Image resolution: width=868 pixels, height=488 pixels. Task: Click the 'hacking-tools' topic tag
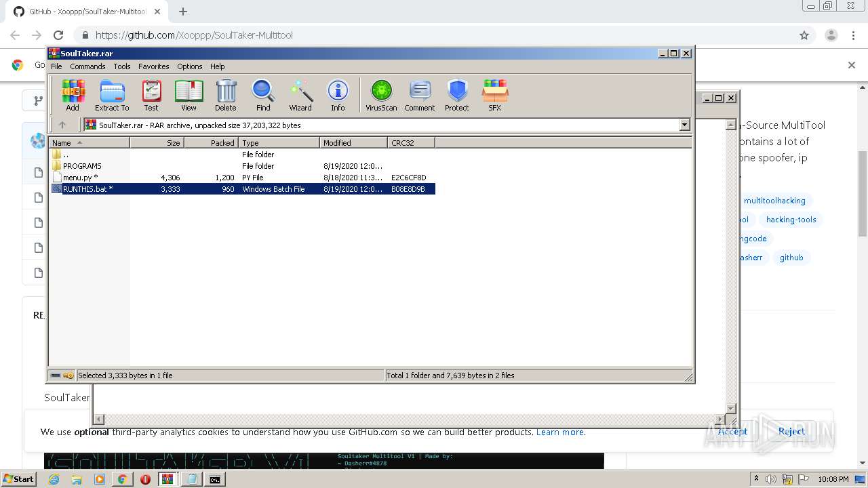pyautogui.click(x=791, y=220)
